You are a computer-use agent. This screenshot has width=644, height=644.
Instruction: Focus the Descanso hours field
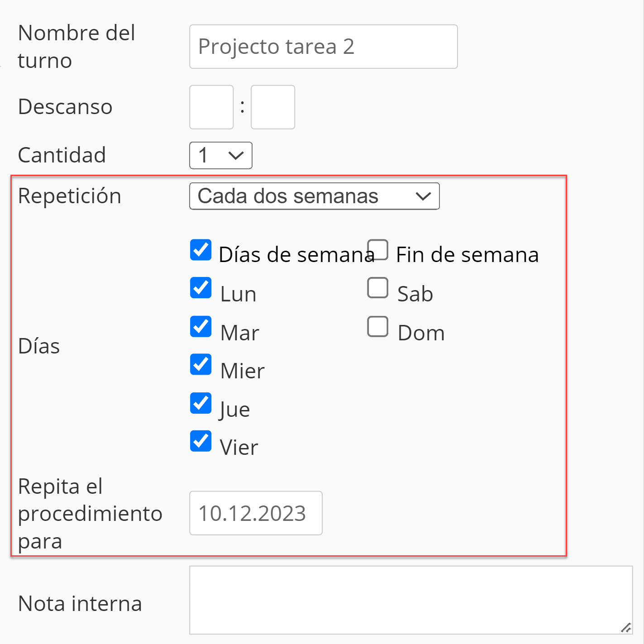pyautogui.click(x=211, y=107)
